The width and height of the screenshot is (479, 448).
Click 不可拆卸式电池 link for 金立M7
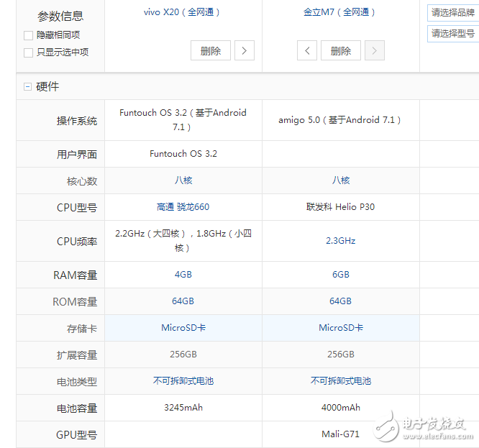pos(341,381)
